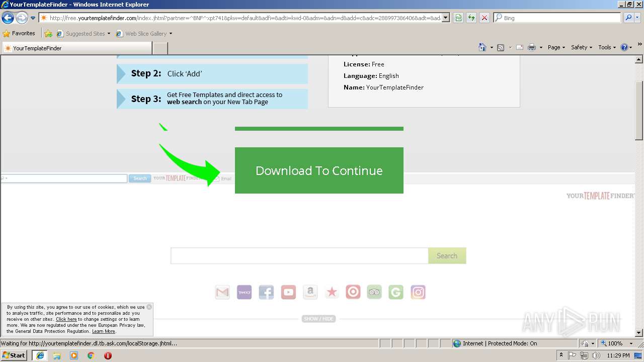Click the volume speaker tray icon
This screenshot has width=644, height=362.
(x=596, y=355)
